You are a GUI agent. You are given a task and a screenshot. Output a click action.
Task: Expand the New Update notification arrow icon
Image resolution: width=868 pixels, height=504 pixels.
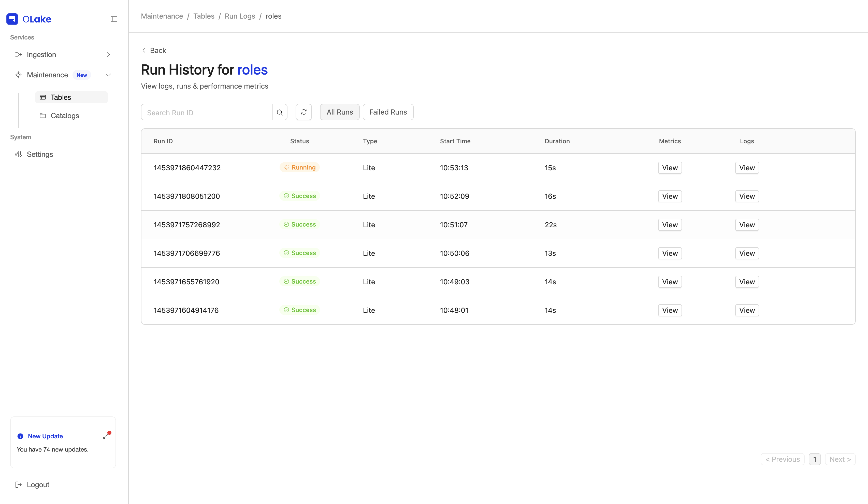[x=106, y=436]
